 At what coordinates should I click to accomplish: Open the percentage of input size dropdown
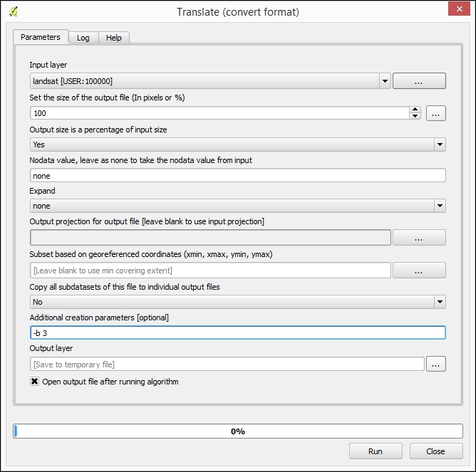point(238,145)
